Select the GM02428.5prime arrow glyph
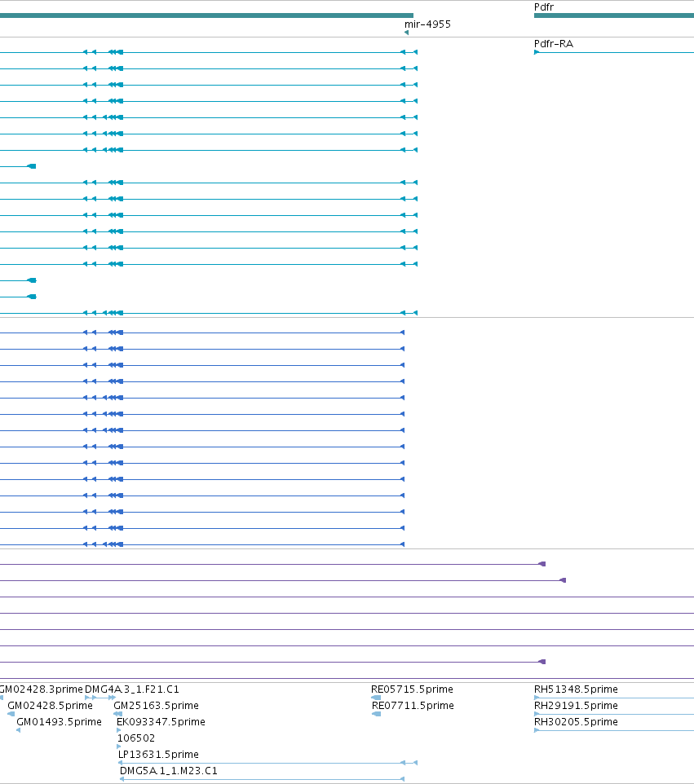The width and height of the screenshot is (694, 784). (11, 714)
